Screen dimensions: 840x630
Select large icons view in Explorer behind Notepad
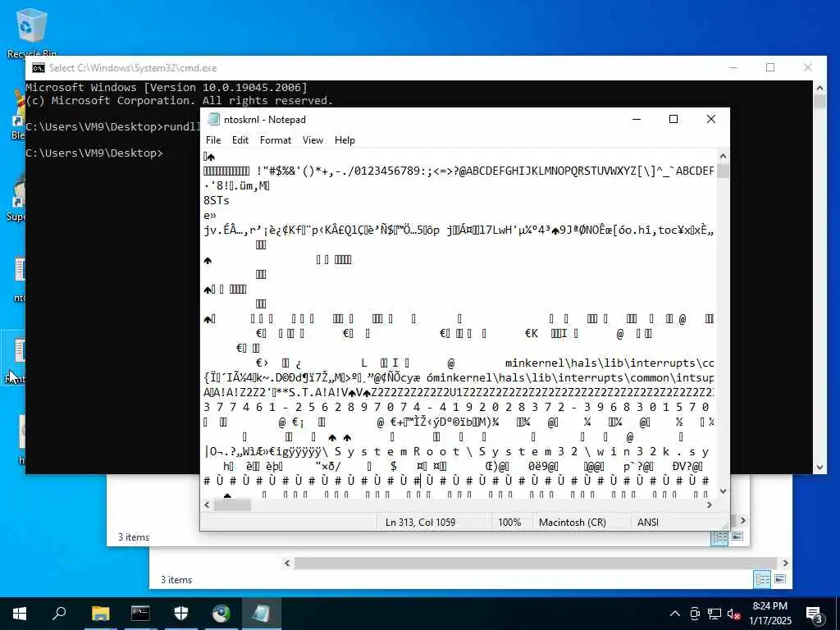click(737, 536)
